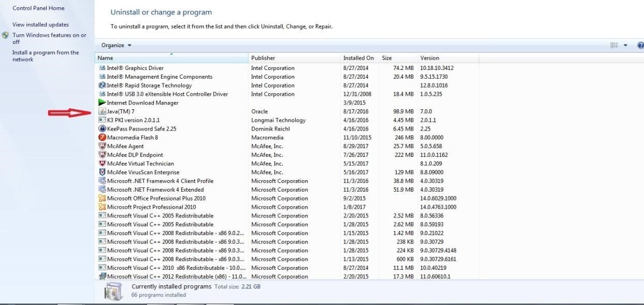
Task: Select the McAfee Agent shield icon
Action: (102, 146)
